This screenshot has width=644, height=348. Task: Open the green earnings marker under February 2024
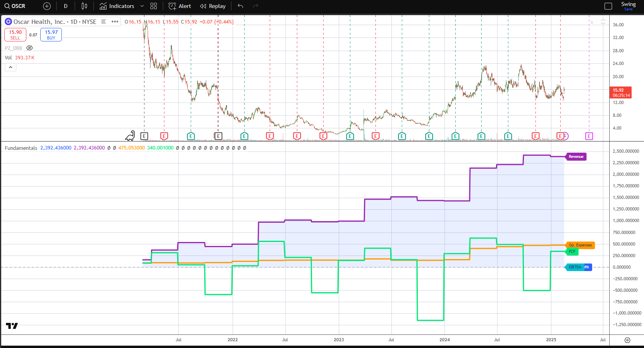point(455,136)
